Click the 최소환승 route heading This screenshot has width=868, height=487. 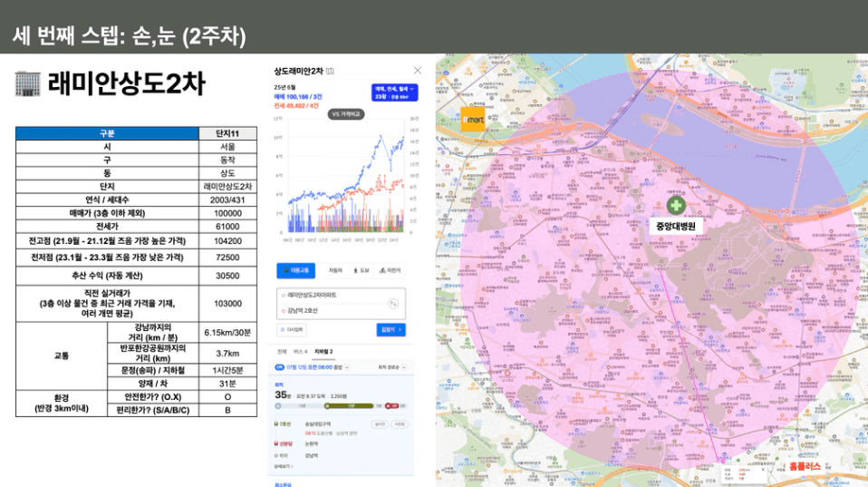[x=285, y=485]
